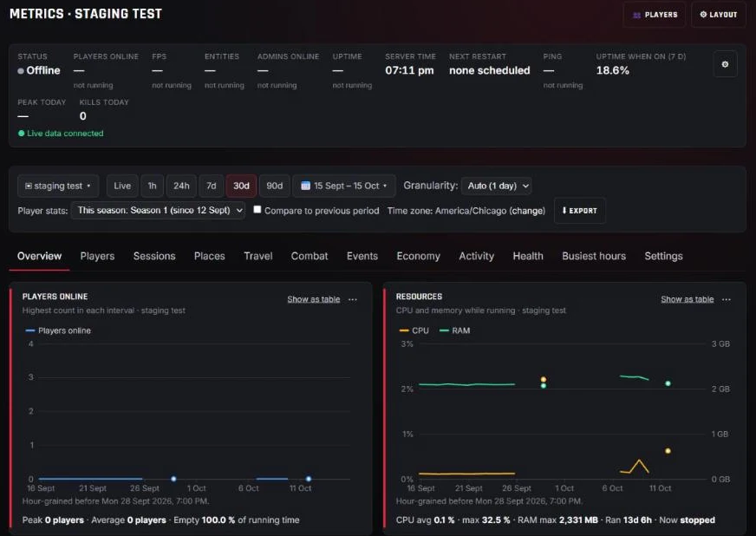
Task: Switch to the Places tab
Action: click(x=209, y=256)
